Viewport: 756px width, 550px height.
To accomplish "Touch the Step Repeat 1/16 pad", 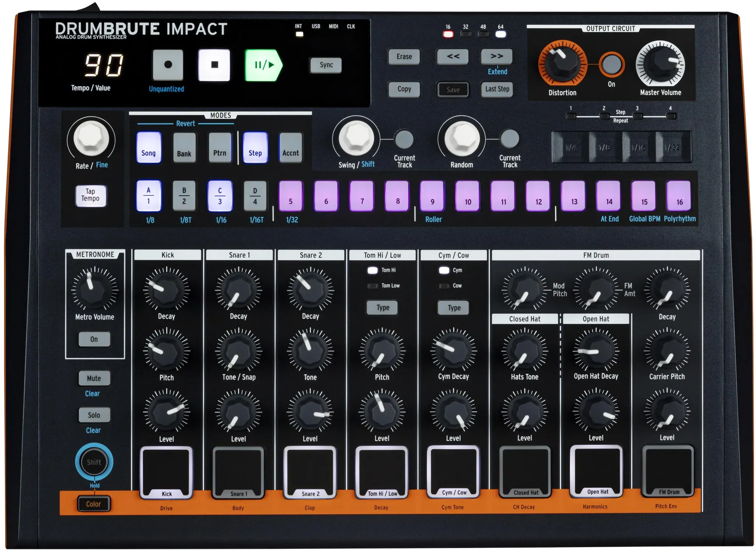I will click(x=638, y=147).
